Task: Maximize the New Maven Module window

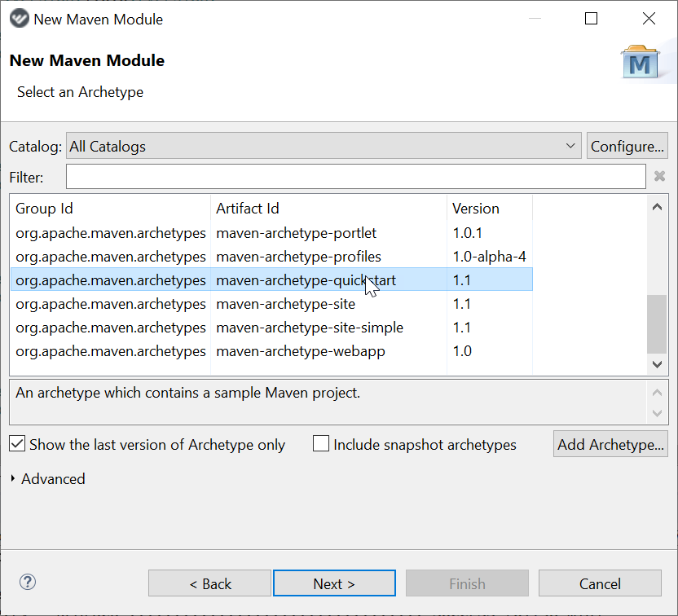Action: 591,19
